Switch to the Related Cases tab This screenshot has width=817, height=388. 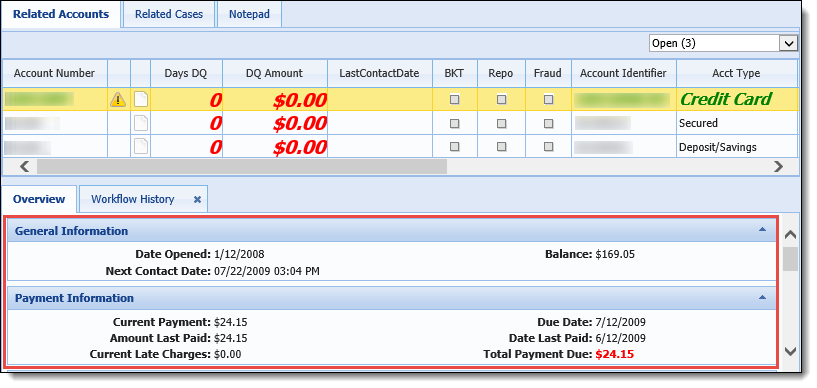click(169, 14)
